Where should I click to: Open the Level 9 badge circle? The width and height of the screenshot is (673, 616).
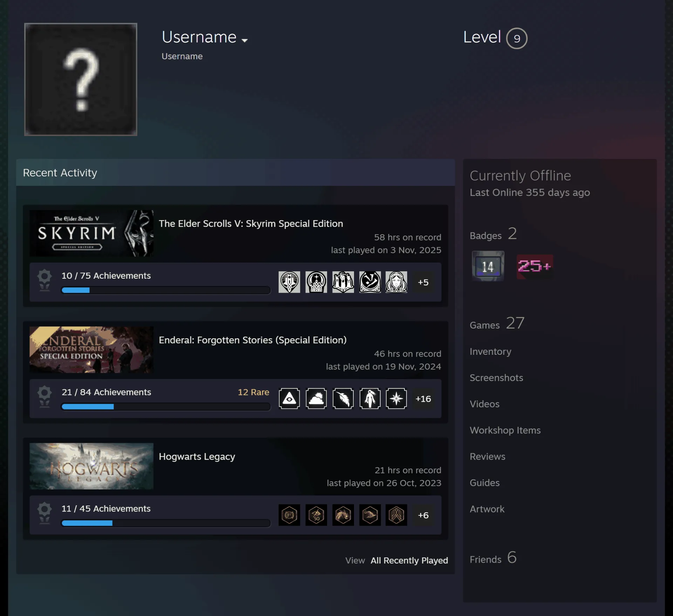pos(517,38)
